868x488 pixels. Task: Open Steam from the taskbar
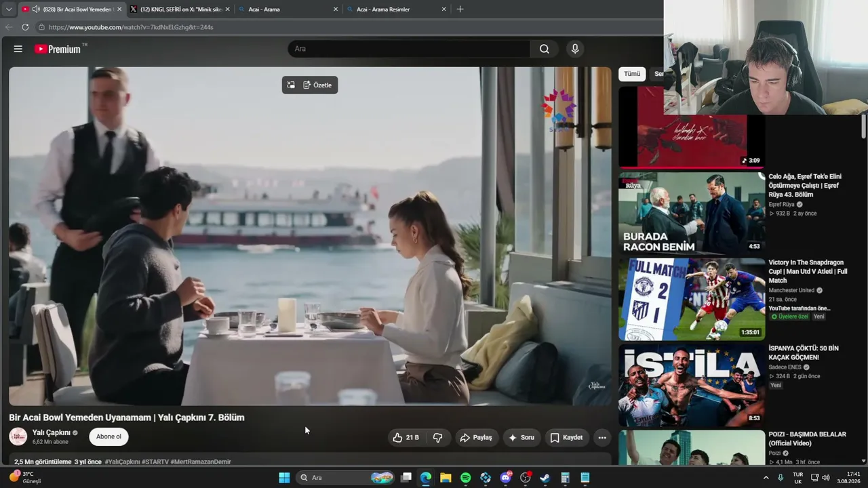point(545,478)
